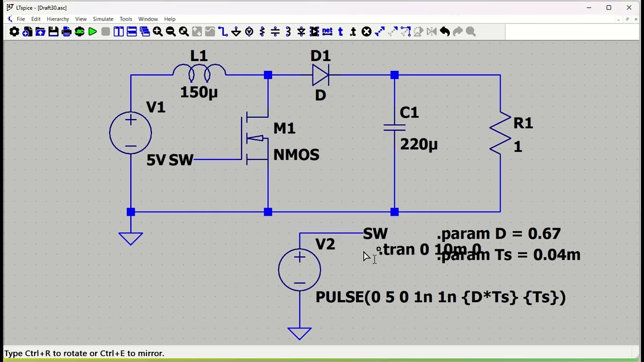Click the SW label at the MOSFET gate
Screen dimensions: 644x362
coord(181,160)
